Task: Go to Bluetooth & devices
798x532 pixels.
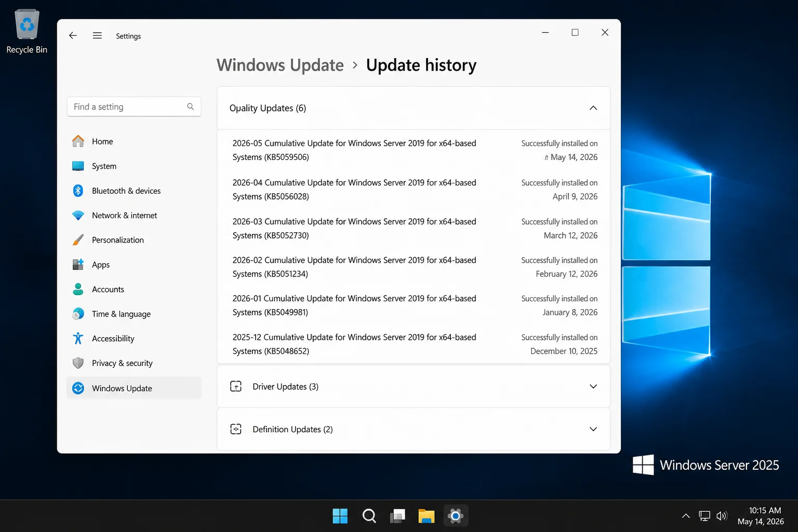Action: 134,191
